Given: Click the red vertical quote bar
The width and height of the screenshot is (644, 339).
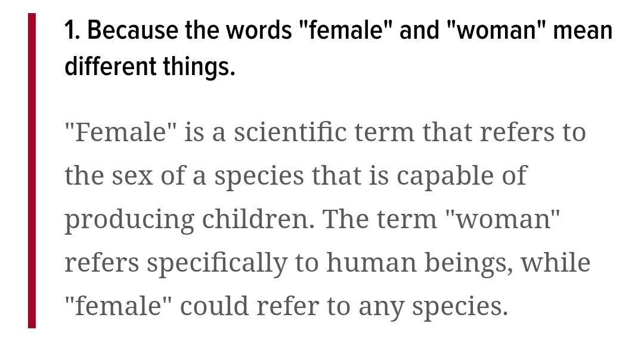Looking at the screenshot, I should pyautogui.click(x=32, y=170).
